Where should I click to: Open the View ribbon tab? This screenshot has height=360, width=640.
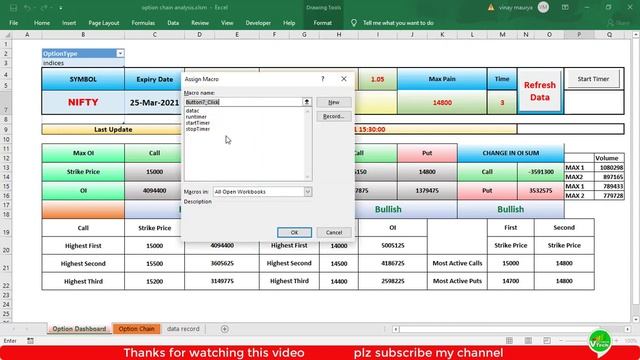tap(227, 23)
